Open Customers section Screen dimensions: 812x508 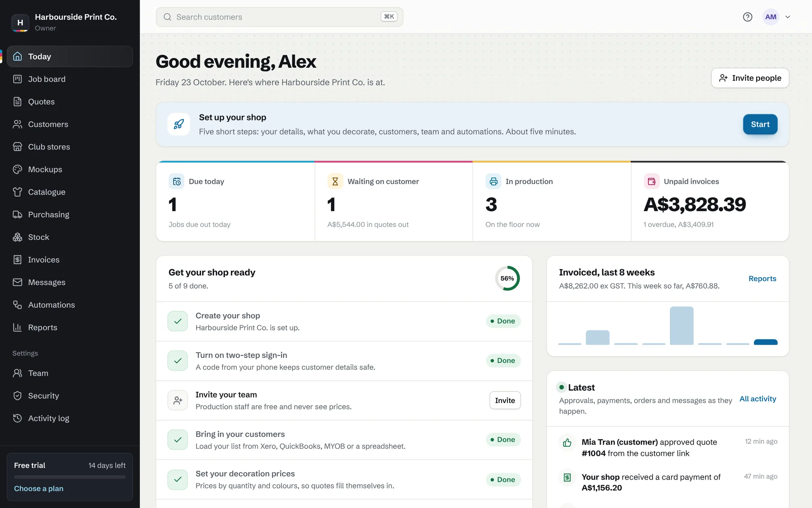tap(70, 124)
